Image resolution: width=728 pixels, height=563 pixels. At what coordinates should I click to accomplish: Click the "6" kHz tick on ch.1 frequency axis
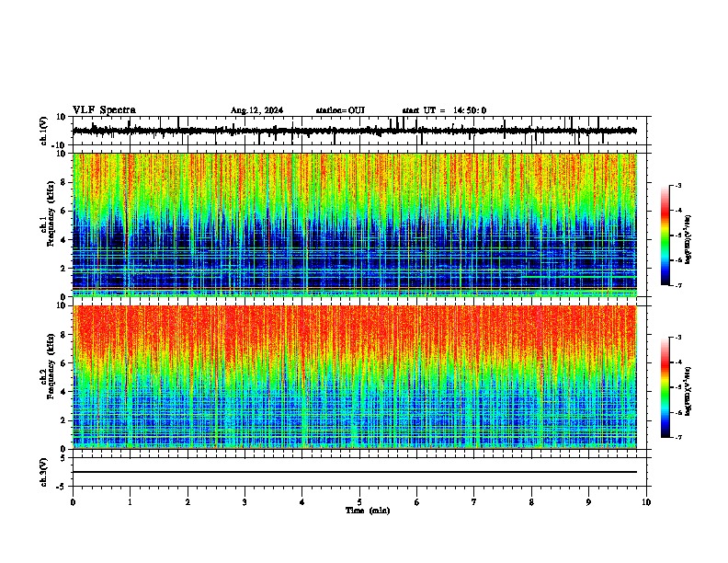pyautogui.click(x=64, y=212)
